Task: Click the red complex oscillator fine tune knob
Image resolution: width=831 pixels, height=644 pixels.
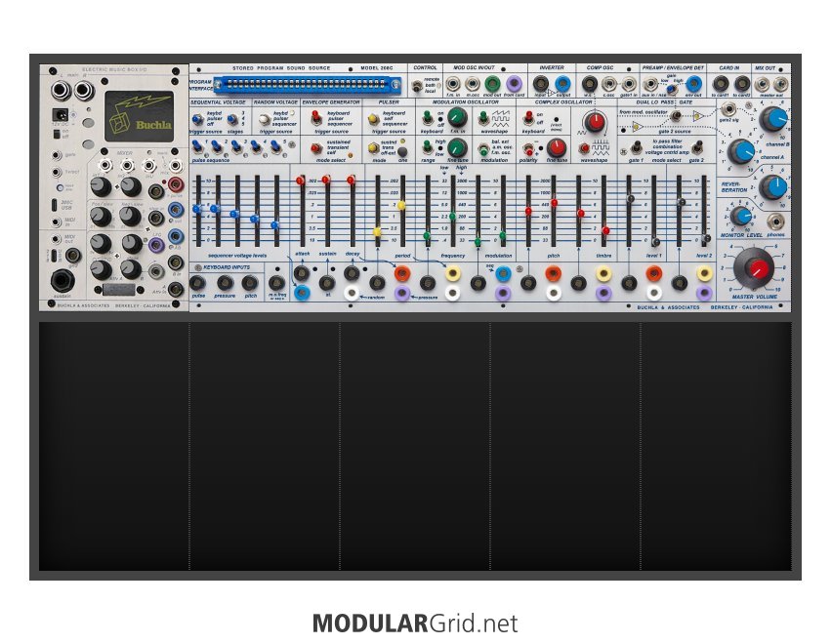Action: (556, 147)
